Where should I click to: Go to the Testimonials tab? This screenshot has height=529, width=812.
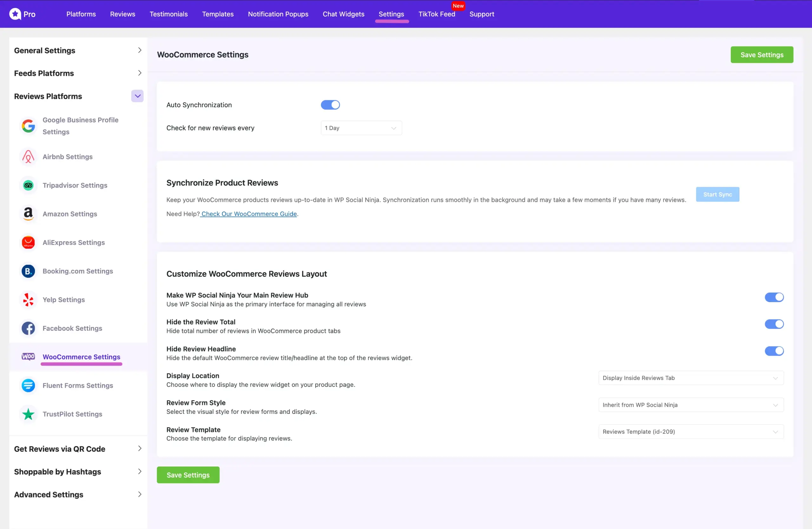pos(168,14)
